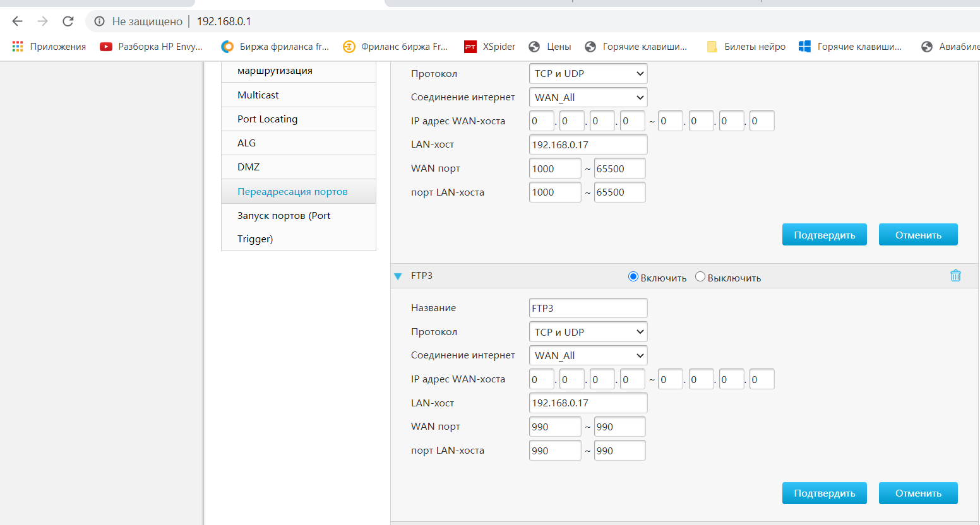Click the FTP3 section header title
Screen dimensions: 980x525
[x=422, y=276]
